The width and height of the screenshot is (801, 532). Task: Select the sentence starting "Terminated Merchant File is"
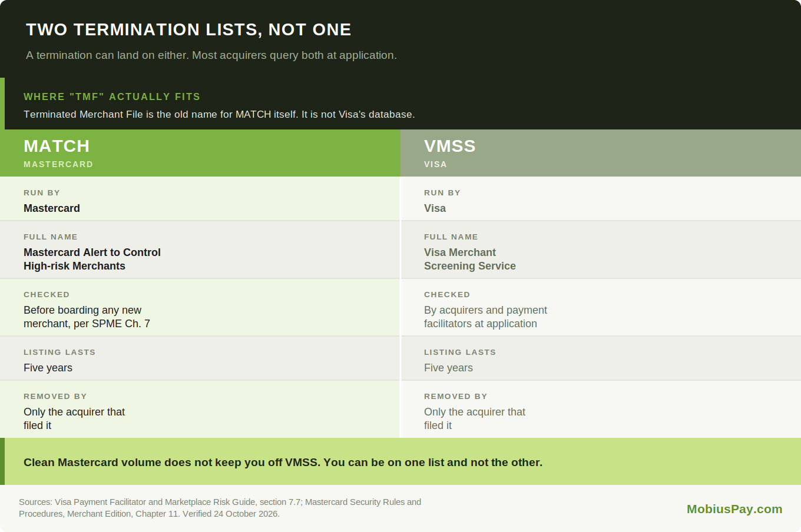tap(219, 114)
